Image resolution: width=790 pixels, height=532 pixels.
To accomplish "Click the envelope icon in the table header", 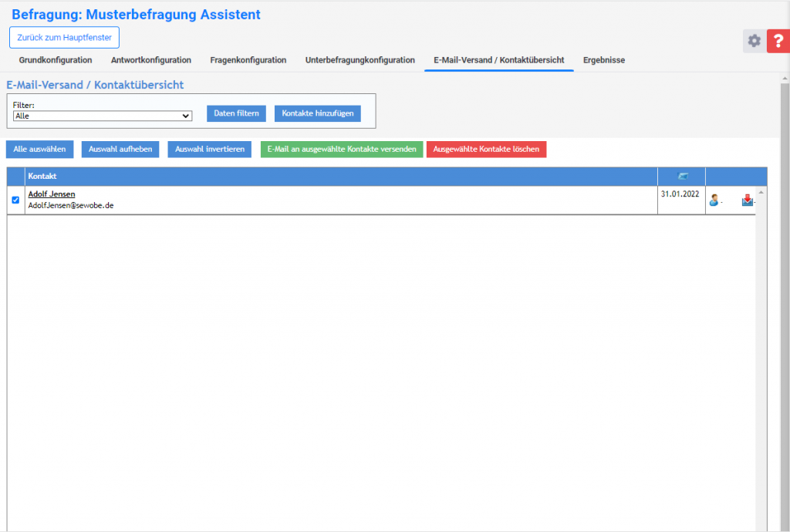I will click(681, 177).
